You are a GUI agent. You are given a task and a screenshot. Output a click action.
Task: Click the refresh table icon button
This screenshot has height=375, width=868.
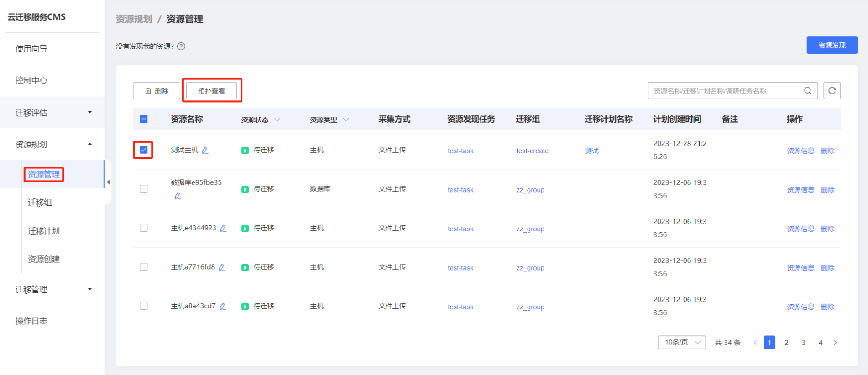coord(832,91)
